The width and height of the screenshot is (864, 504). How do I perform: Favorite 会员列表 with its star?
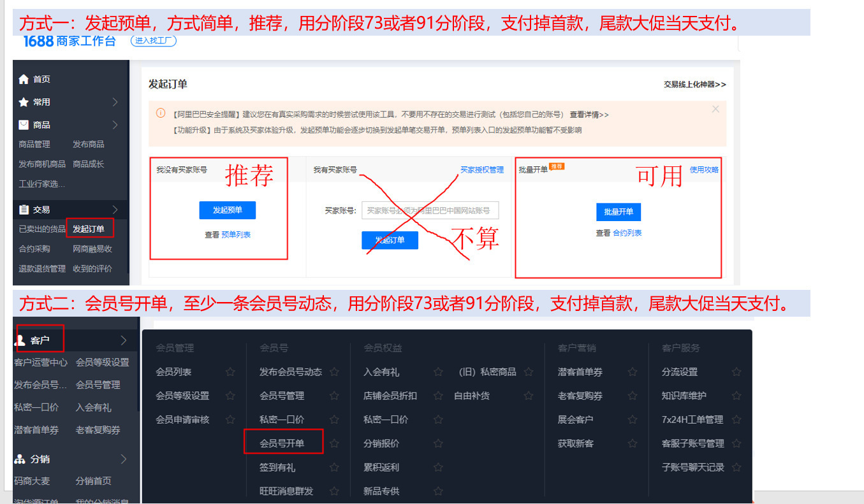[x=230, y=372]
